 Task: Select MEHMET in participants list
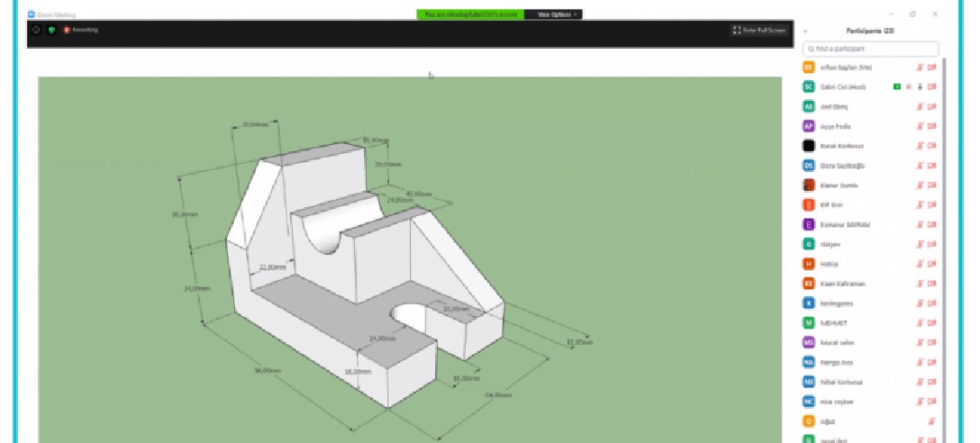[871, 323]
